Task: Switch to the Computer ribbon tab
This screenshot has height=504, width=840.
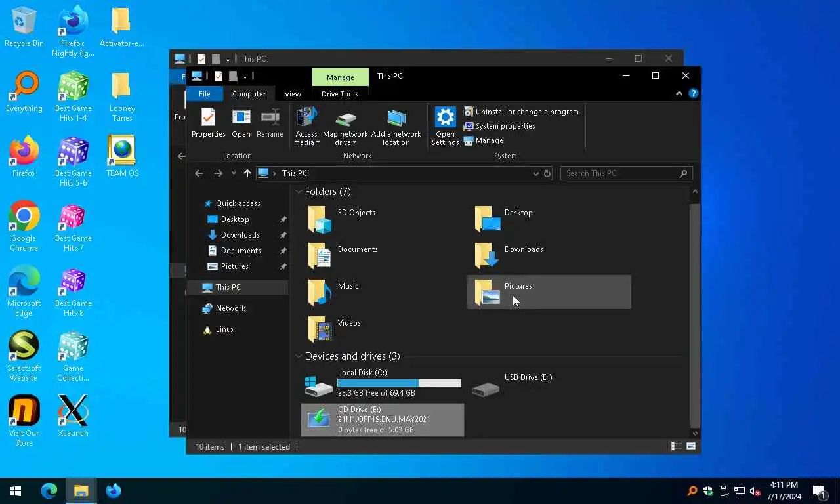Action: pos(249,94)
